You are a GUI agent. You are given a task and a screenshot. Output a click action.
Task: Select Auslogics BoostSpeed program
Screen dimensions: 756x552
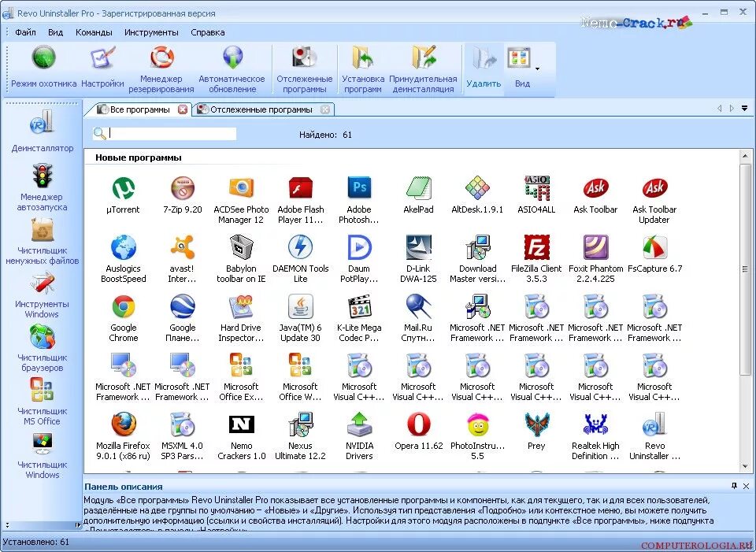click(123, 259)
